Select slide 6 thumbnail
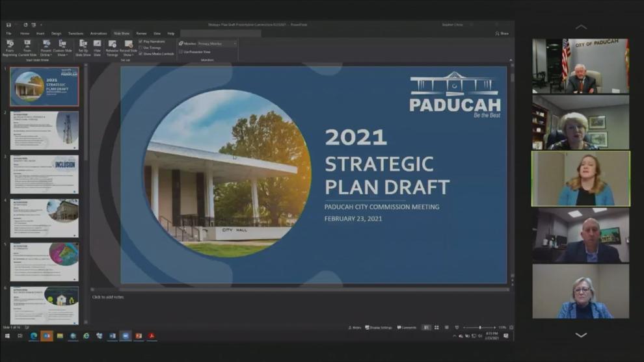Image resolution: width=644 pixels, height=362 pixels. 44,305
